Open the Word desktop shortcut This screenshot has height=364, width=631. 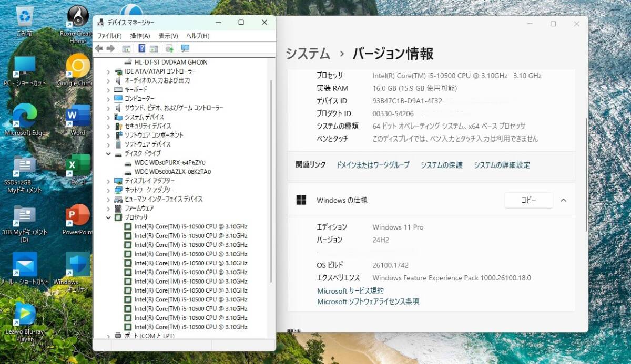tap(78, 121)
